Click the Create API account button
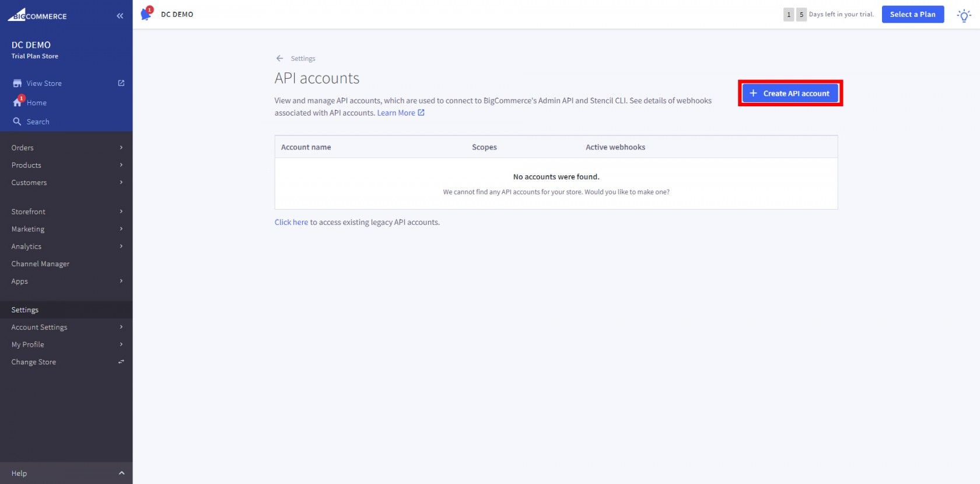The image size is (980, 484). (x=790, y=93)
